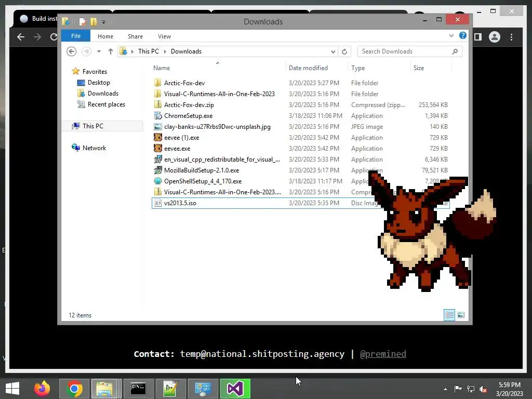Open the Control Panel taskbar icon
The width and height of the screenshot is (532, 399).
pos(203,389)
